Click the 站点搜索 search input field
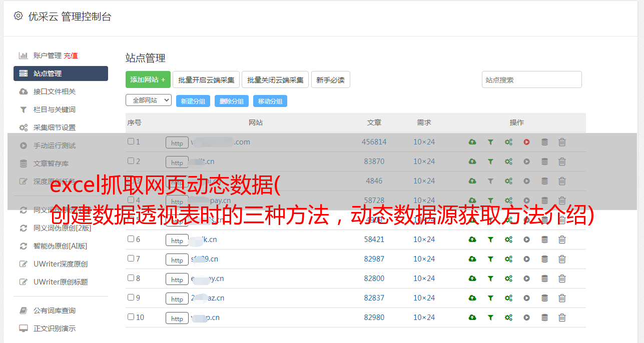The width and height of the screenshot is (644, 343). point(531,79)
